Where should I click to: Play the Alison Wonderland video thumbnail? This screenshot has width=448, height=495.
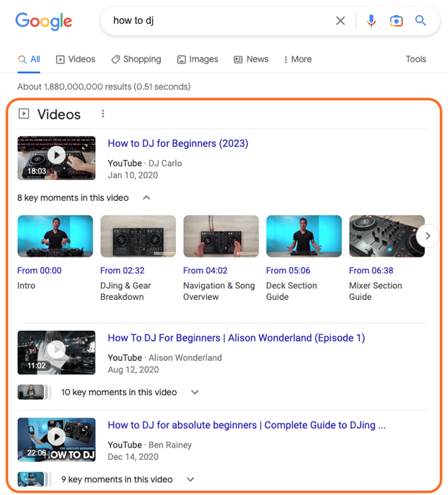tap(57, 352)
